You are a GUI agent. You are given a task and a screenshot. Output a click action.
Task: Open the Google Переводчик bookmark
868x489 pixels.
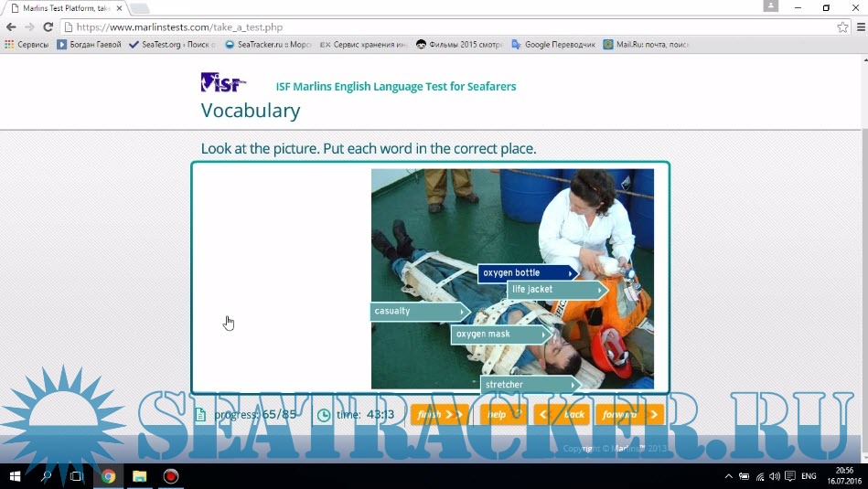tap(553, 44)
